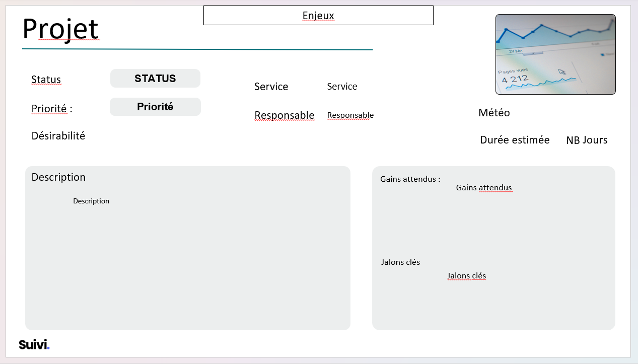This screenshot has height=364, width=638.
Task: Click the Suivi logo
Action: click(34, 345)
